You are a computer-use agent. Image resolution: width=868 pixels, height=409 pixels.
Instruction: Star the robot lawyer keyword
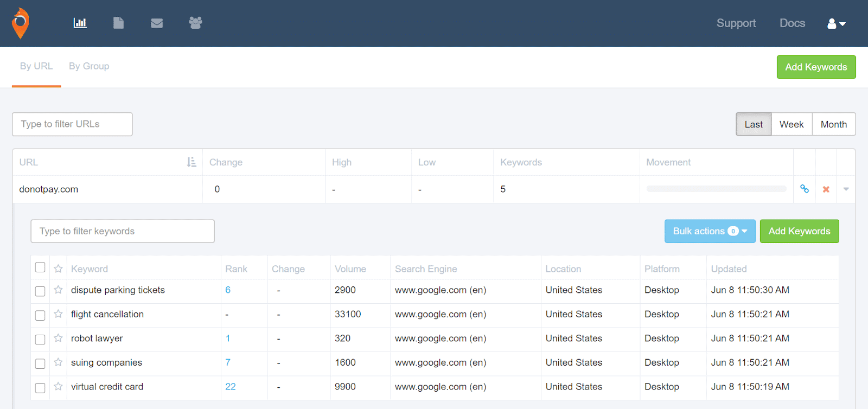coord(58,338)
